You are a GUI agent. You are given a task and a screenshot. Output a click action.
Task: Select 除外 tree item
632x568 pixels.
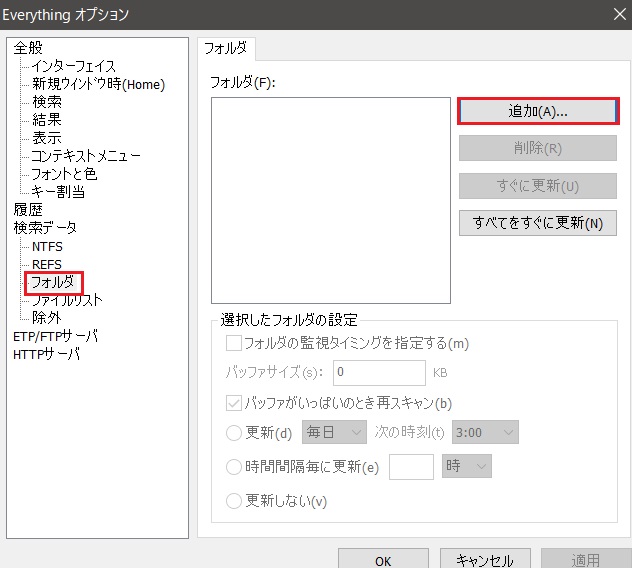coord(47,318)
